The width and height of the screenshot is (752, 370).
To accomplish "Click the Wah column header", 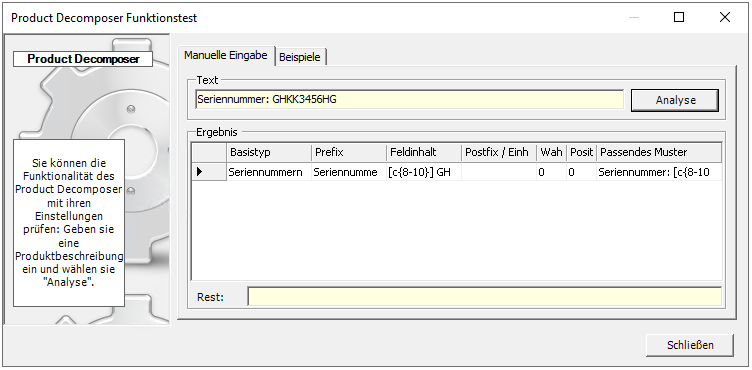I will click(552, 153).
